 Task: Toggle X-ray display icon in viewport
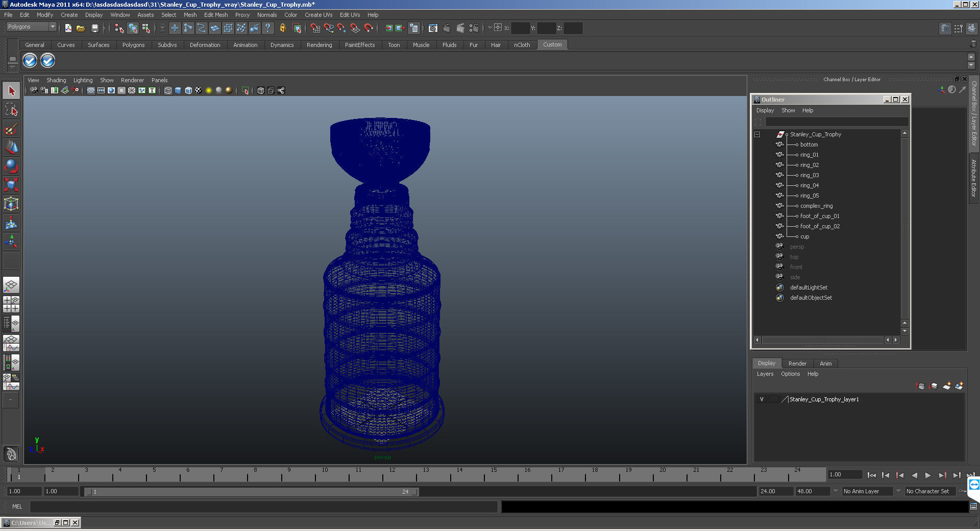261,90
